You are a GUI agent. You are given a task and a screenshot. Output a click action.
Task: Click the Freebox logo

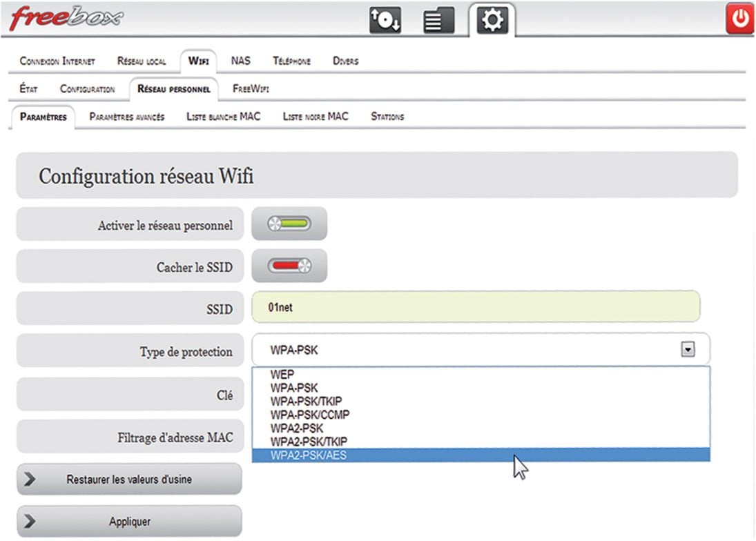[66, 19]
